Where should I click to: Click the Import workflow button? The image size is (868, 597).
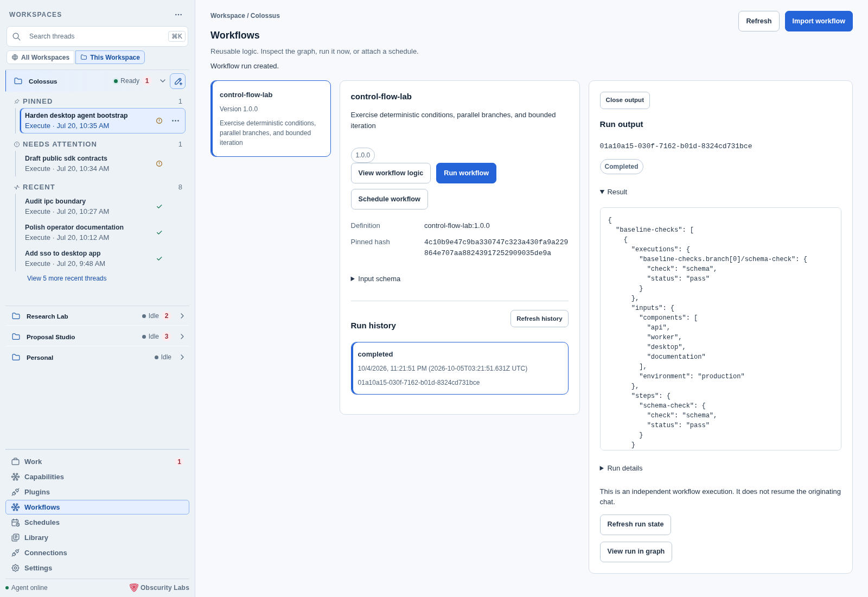pyautogui.click(x=819, y=21)
